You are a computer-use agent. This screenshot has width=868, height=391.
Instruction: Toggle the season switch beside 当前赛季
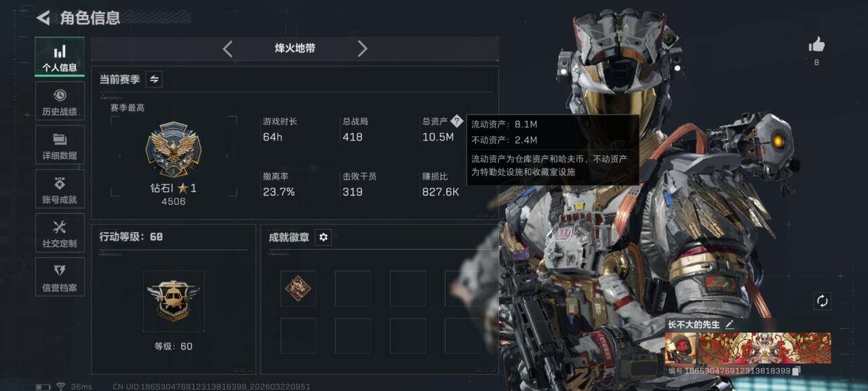(x=154, y=79)
